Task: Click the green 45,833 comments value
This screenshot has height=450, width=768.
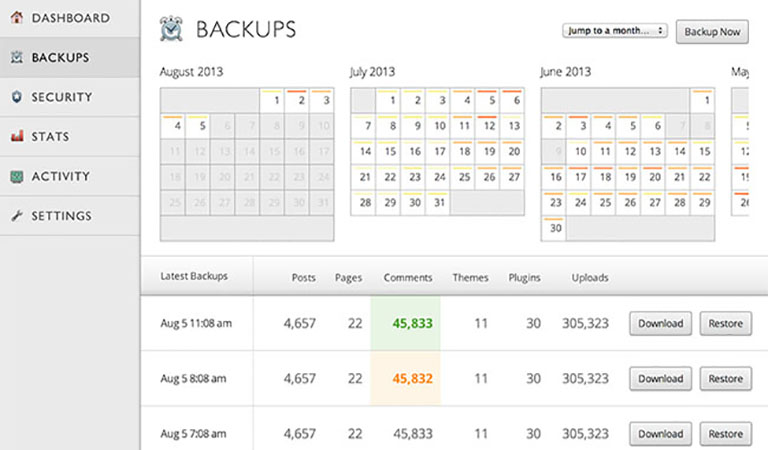Action: pos(412,323)
